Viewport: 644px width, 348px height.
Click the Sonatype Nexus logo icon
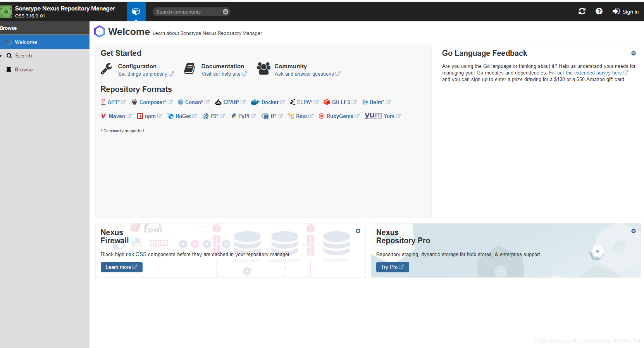point(6,12)
